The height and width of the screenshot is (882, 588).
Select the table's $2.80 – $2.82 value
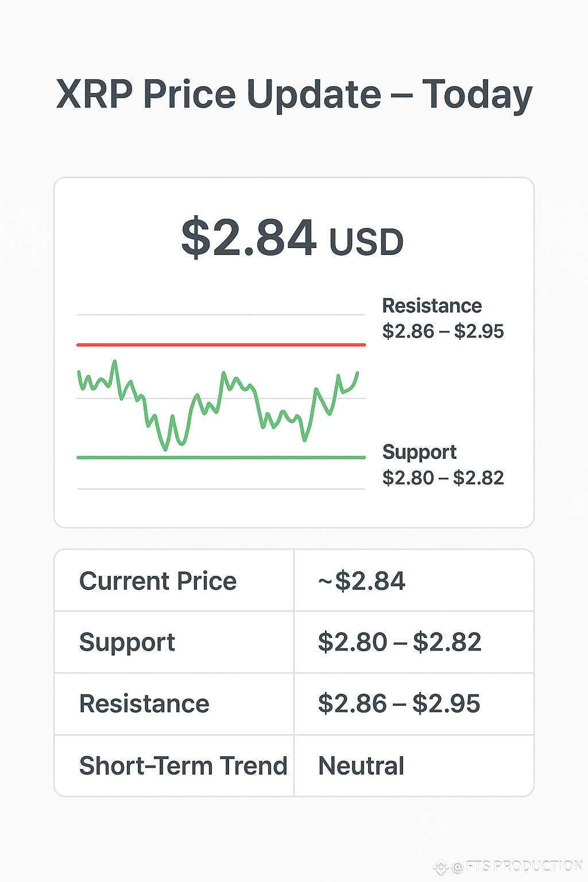(x=400, y=642)
